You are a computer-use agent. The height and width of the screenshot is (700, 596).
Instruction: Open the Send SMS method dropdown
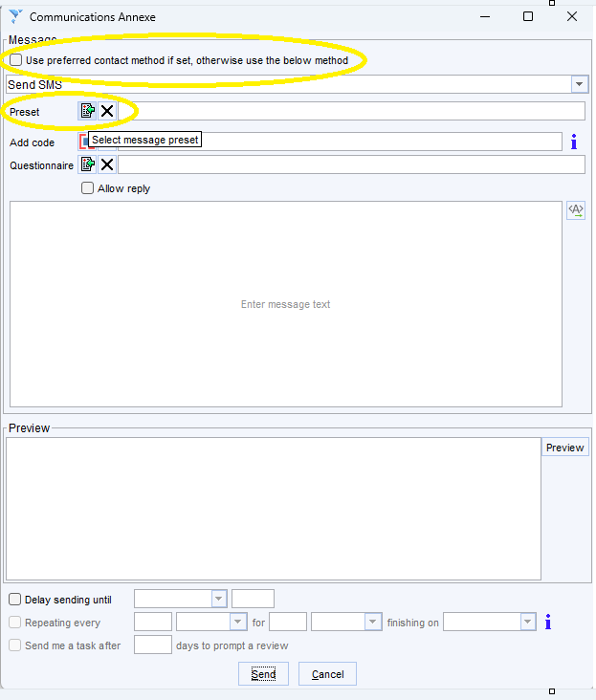point(580,84)
